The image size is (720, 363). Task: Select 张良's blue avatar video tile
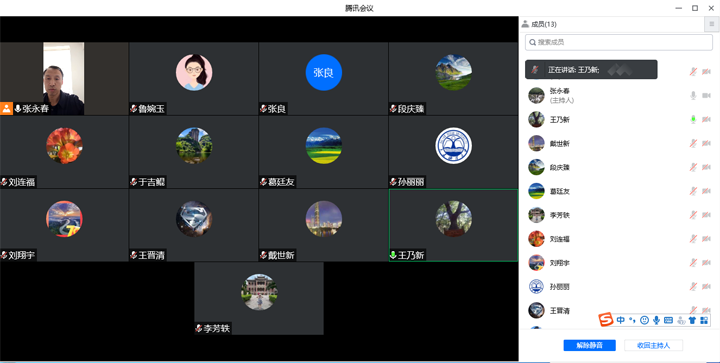pos(324,78)
